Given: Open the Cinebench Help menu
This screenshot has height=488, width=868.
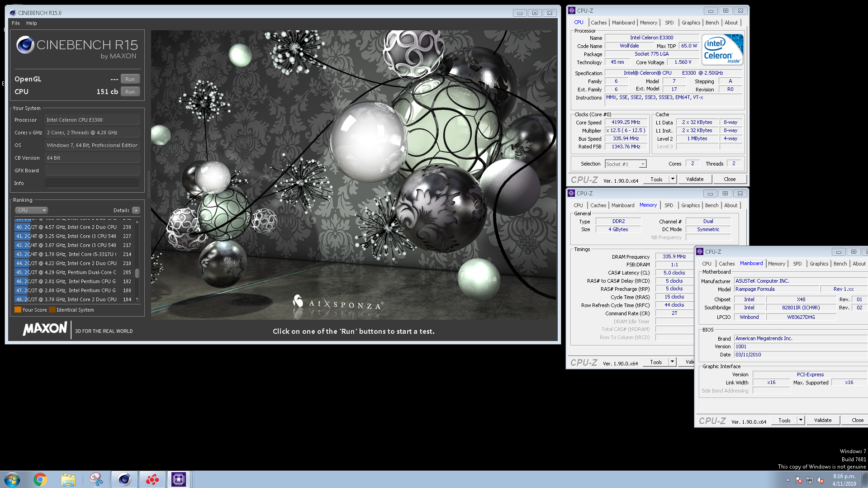Looking at the screenshot, I should 32,23.
